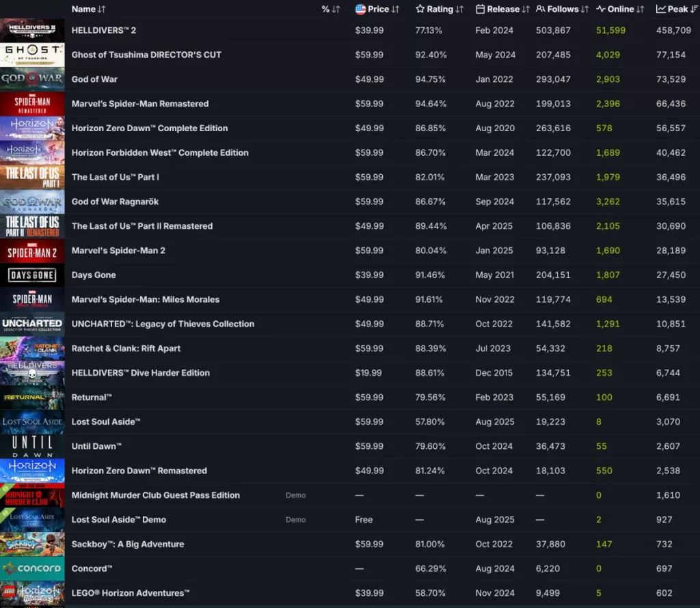Open the Ghost of Tsushima cover image
The width and height of the screenshot is (700, 608).
coord(32,55)
